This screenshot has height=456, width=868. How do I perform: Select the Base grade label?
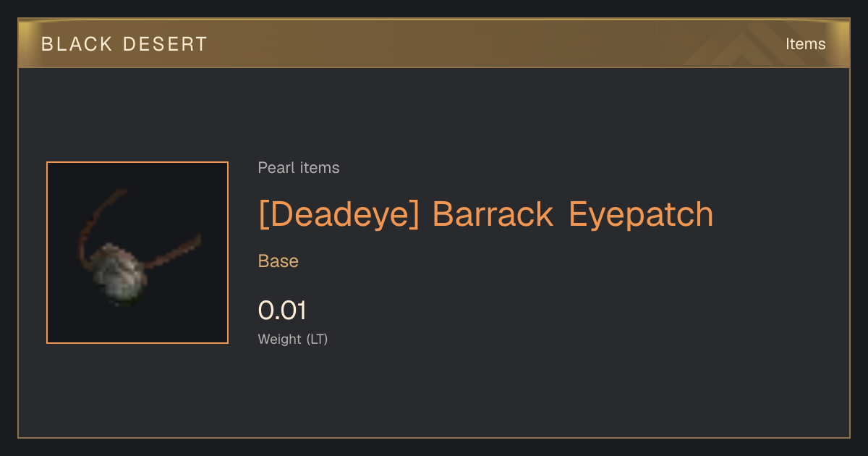tap(278, 261)
